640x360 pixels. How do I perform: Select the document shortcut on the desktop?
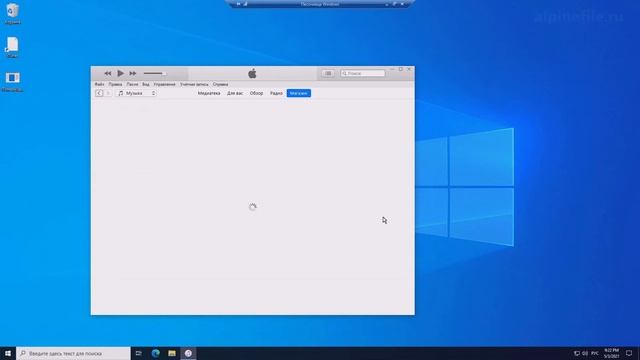click(13, 47)
